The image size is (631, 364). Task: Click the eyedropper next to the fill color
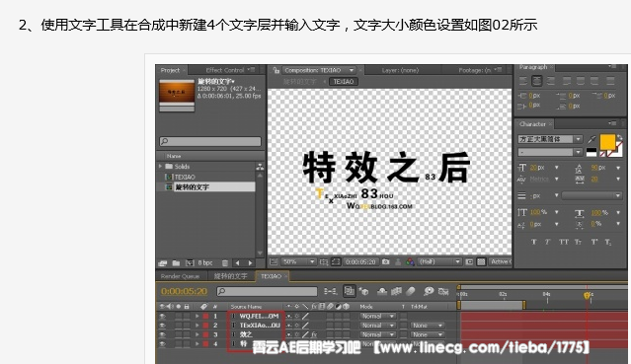592,139
